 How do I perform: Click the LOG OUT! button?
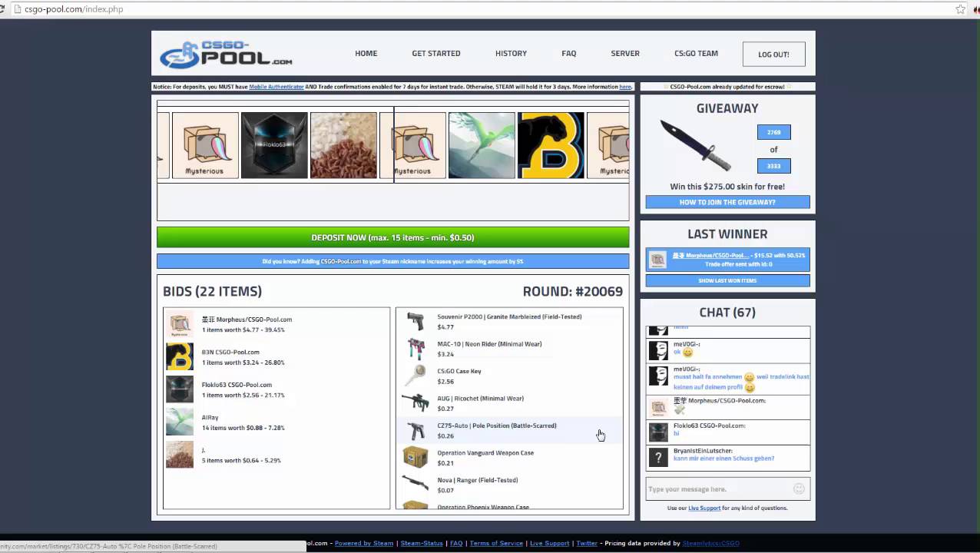[773, 54]
